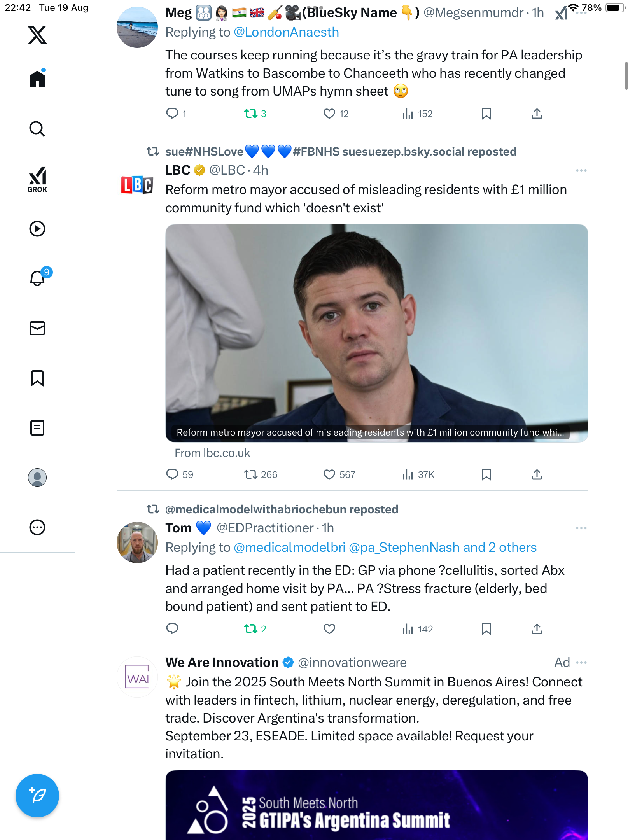Image resolution: width=630 pixels, height=840 pixels.
Task: Open @medicalmodelbri mention in Tom's reply
Action: 289,548
